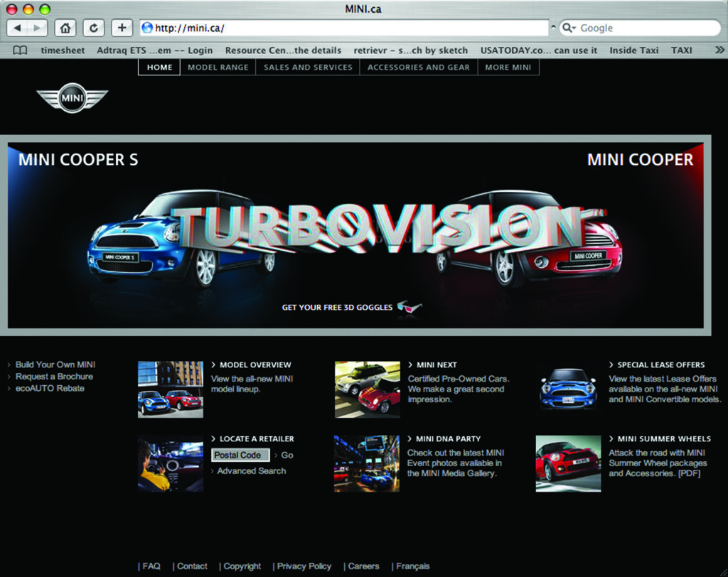The image size is (728, 577).
Task: Open the Adtraq ETS Login bookmark
Action: (154, 50)
